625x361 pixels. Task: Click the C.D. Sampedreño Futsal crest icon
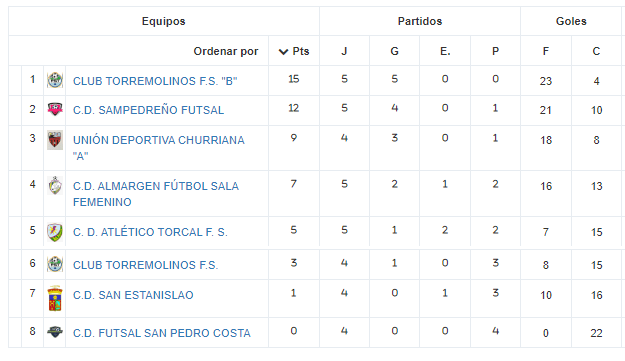[55, 109]
